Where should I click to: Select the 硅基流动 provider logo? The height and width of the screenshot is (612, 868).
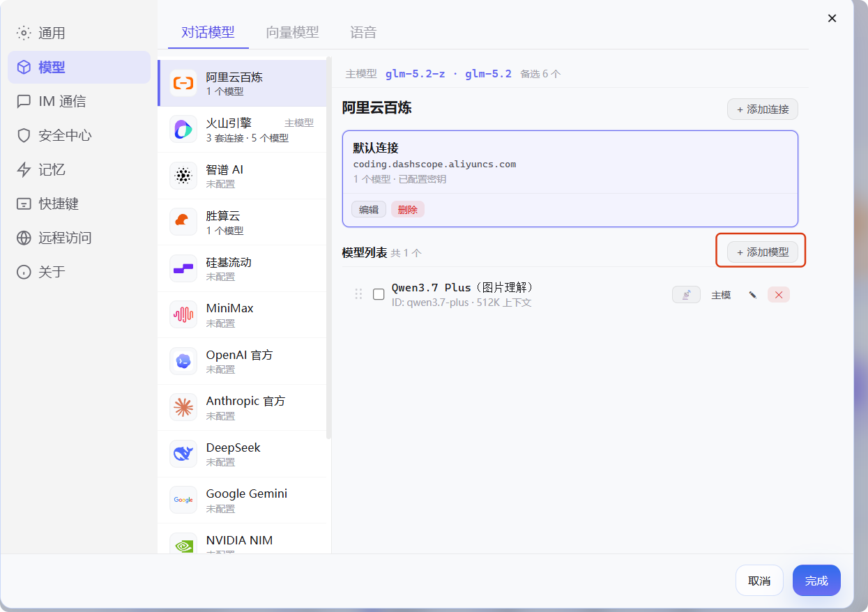click(x=183, y=268)
